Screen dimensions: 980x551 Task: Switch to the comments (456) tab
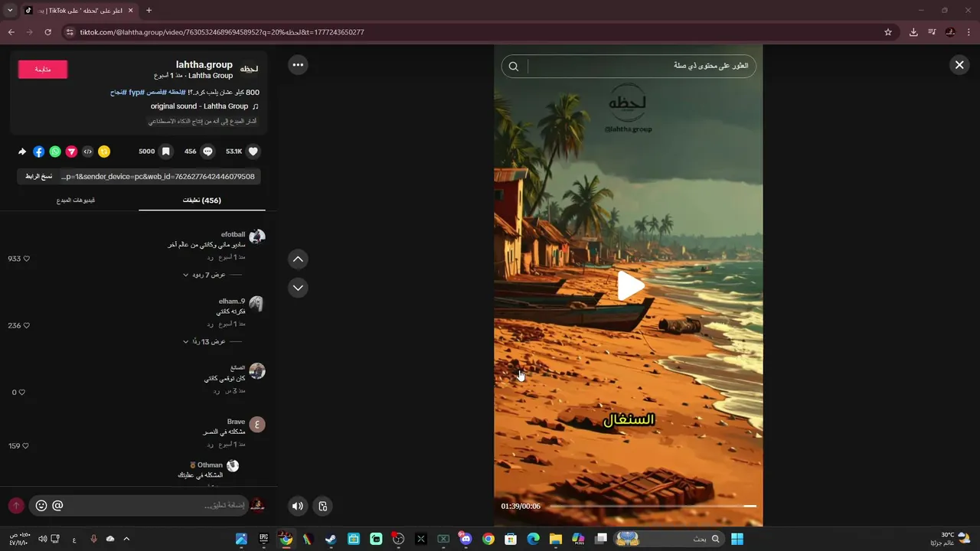click(x=202, y=201)
